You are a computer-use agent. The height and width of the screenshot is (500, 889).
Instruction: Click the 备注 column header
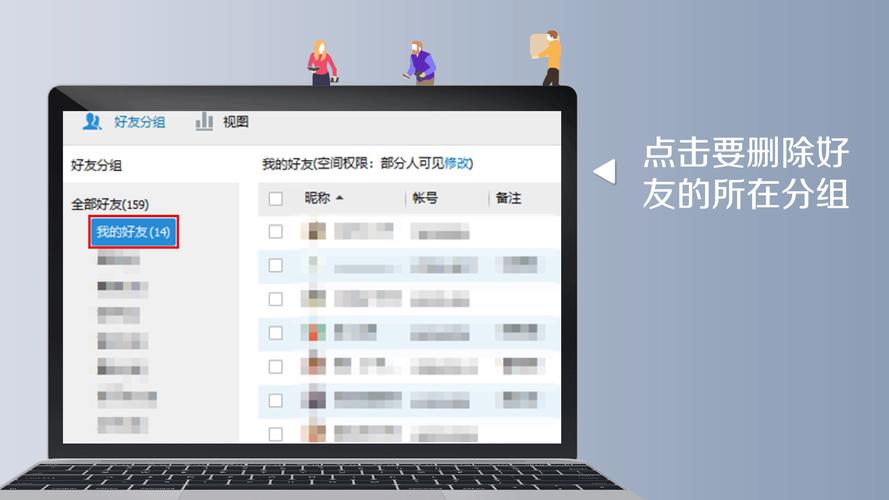509,198
